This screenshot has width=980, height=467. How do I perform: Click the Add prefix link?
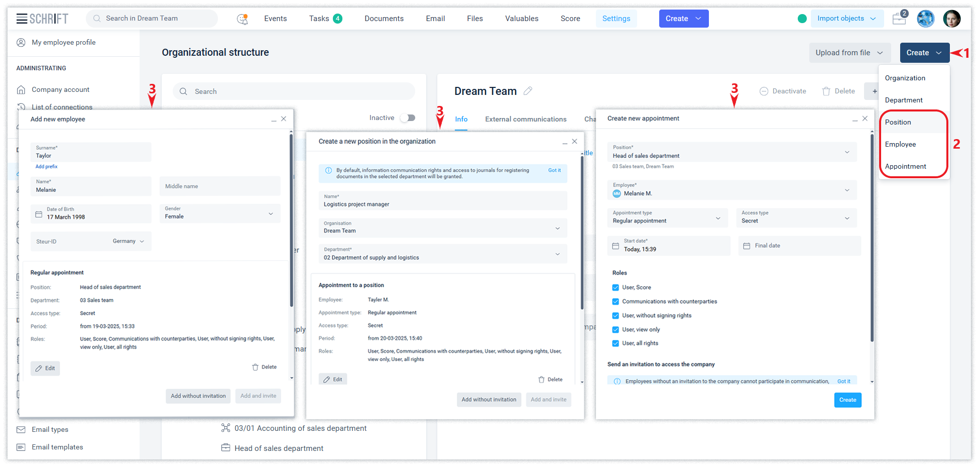pyautogui.click(x=47, y=167)
